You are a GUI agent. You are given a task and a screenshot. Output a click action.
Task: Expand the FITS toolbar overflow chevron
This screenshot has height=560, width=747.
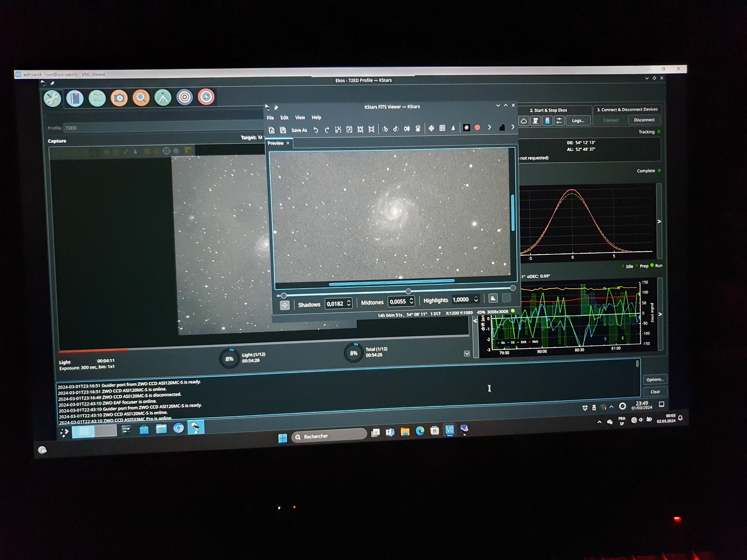pos(513,127)
